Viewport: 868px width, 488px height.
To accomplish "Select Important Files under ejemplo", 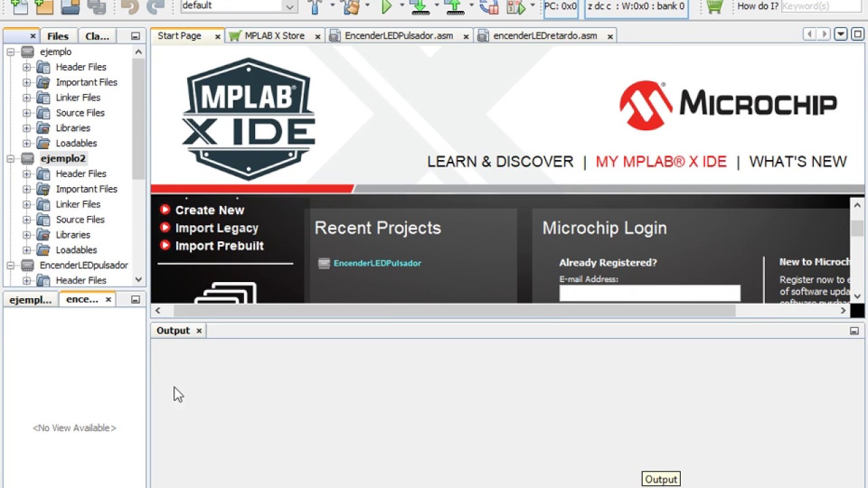I will click(87, 82).
